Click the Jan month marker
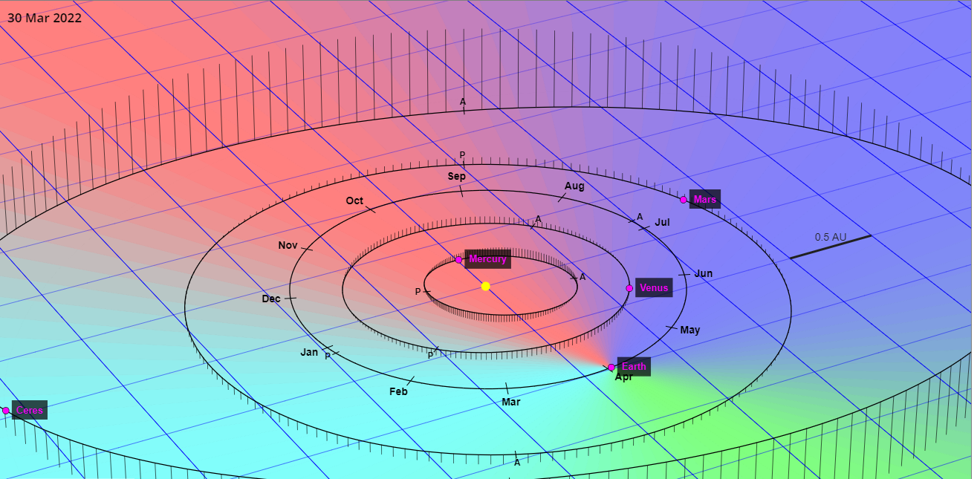The image size is (980, 479). pos(309,352)
